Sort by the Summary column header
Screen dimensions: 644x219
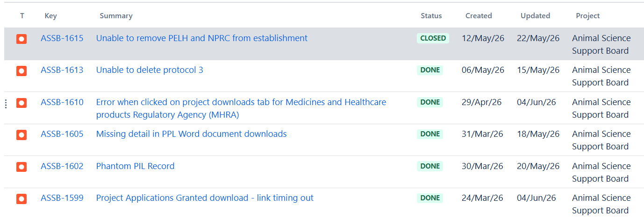(116, 16)
